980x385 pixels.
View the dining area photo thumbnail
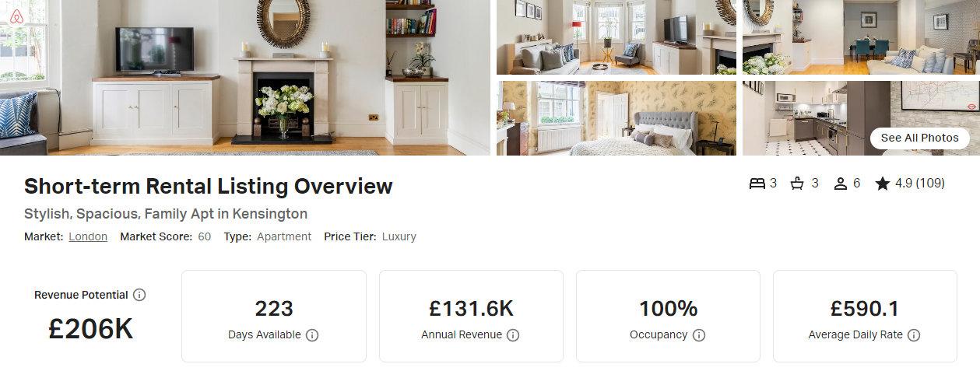[861, 37]
